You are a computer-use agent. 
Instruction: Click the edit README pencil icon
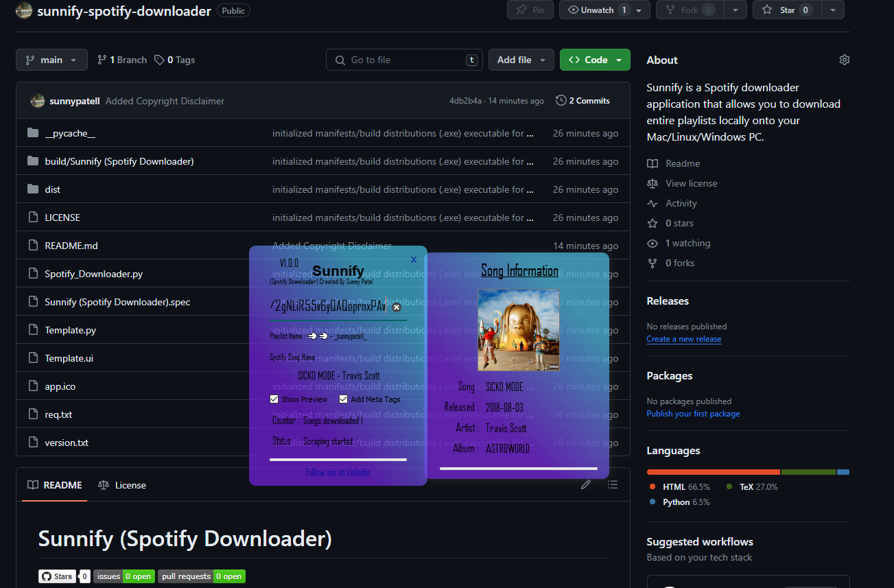point(586,484)
